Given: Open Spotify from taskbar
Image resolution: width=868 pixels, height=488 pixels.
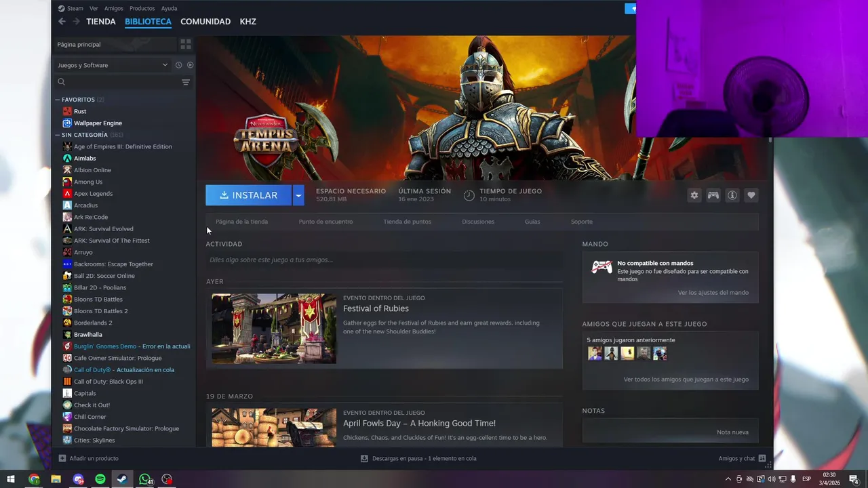Looking at the screenshot, I should coord(100,479).
